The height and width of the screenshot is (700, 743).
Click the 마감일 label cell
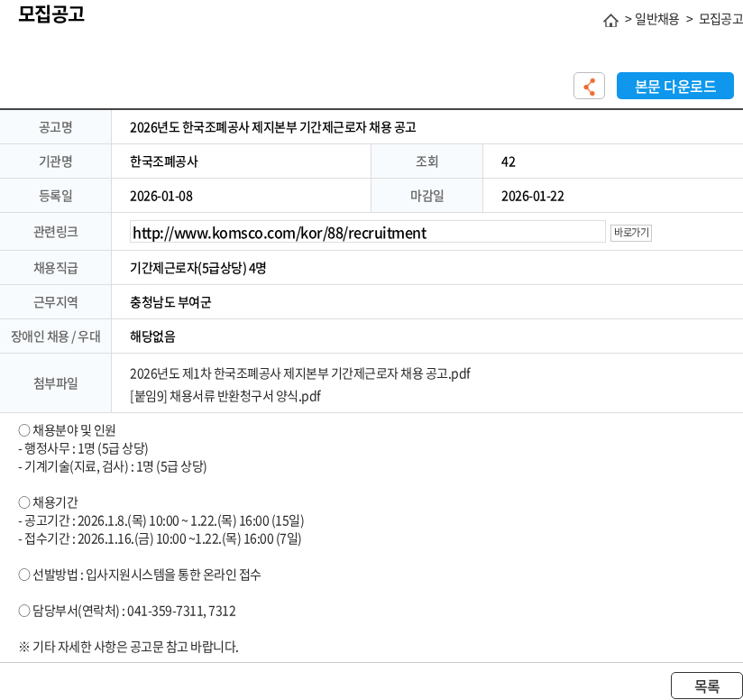click(x=427, y=196)
